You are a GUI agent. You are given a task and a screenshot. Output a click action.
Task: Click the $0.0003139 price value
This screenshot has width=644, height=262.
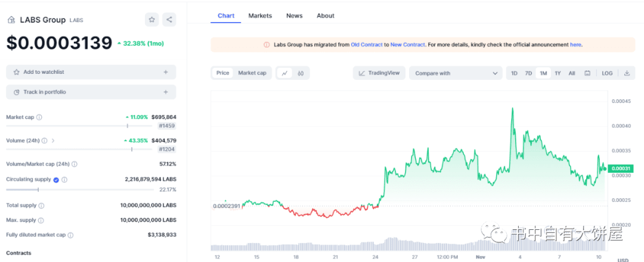pos(59,43)
